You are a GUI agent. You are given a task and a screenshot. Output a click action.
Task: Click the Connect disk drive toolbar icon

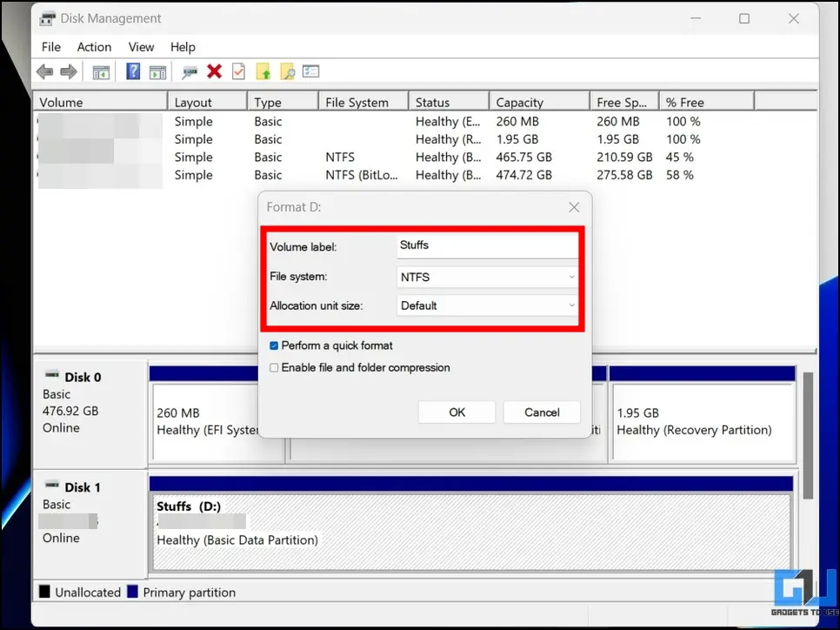tap(189, 72)
